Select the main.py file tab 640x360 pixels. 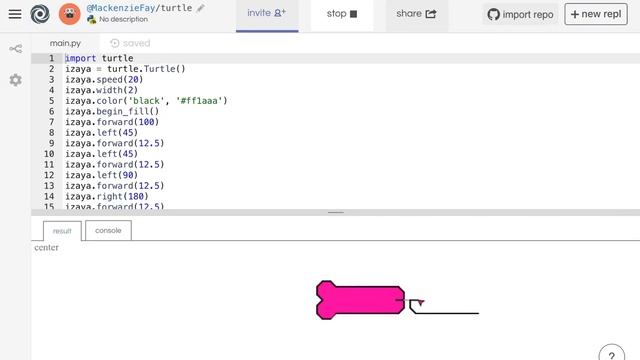point(65,43)
